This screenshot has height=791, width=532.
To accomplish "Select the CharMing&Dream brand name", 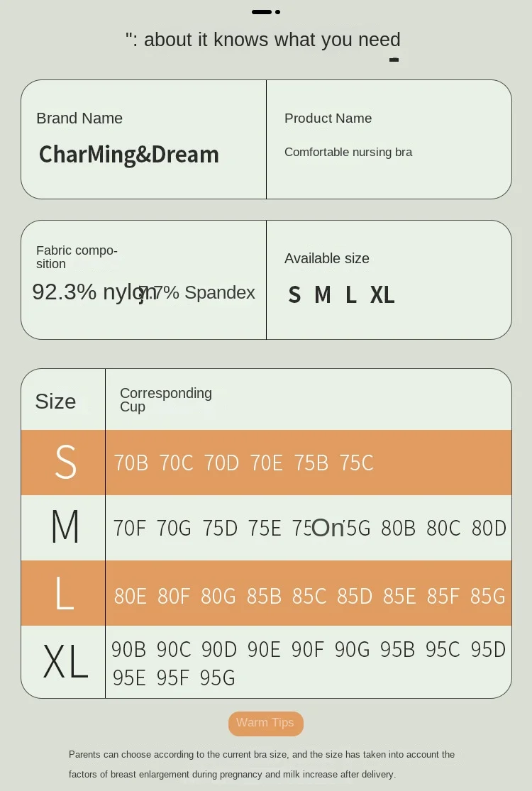I will [x=129, y=155].
